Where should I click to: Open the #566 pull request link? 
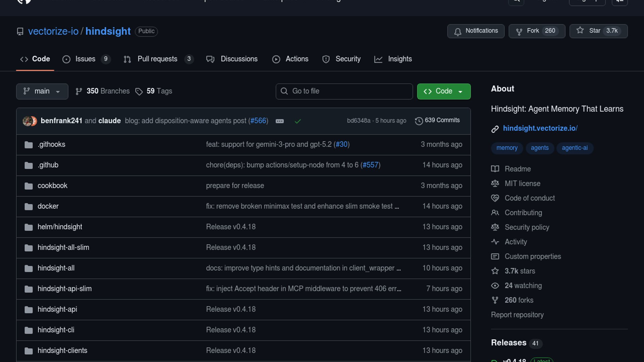coord(258,121)
